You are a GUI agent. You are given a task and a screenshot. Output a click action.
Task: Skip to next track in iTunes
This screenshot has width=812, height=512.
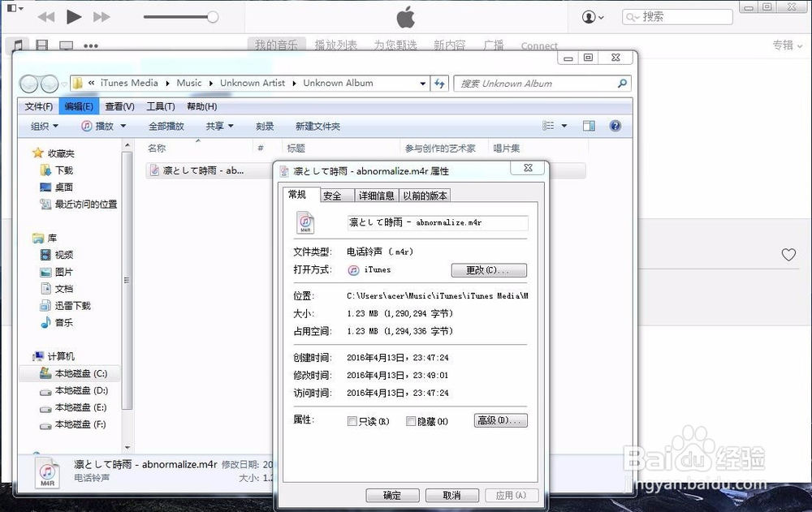[101, 17]
